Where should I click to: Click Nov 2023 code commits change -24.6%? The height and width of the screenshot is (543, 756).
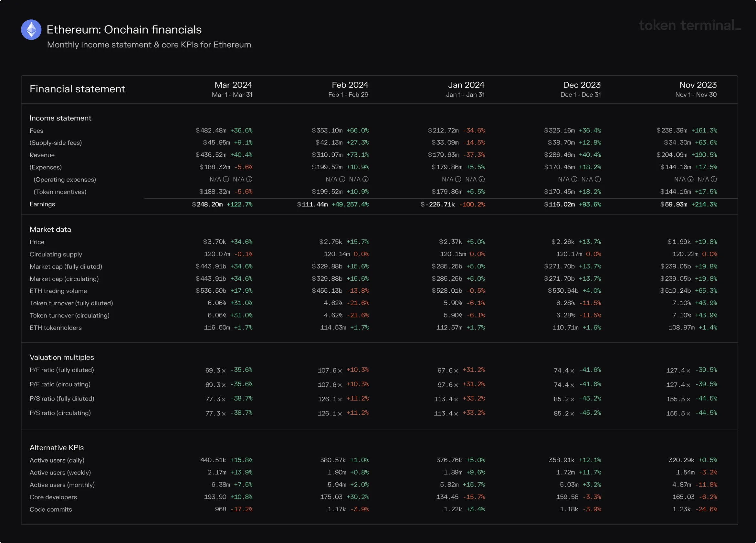coord(706,509)
